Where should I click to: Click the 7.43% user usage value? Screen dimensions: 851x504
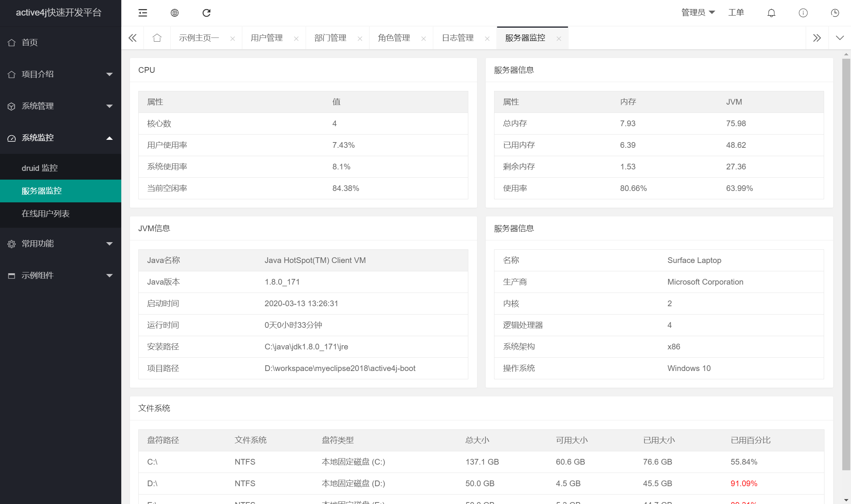(x=343, y=145)
